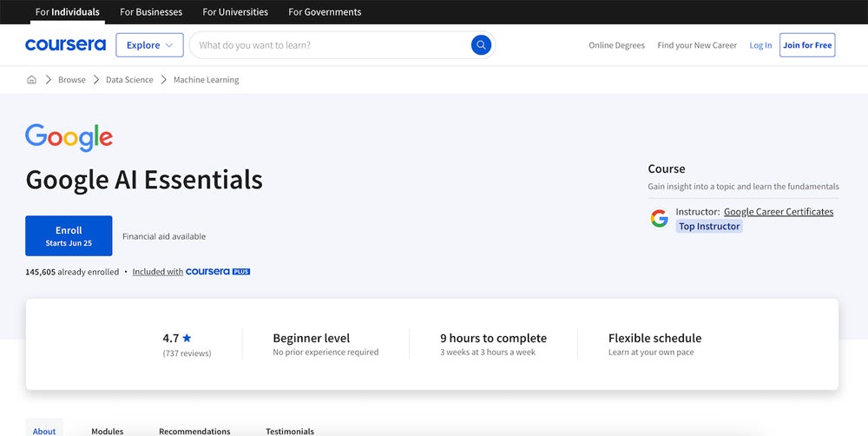Click the Enroll button
The width and height of the screenshot is (868, 436).
(x=69, y=235)
